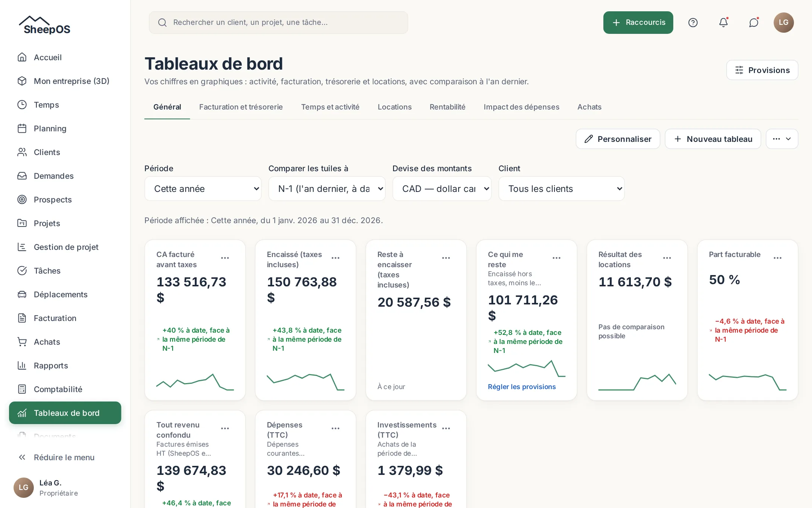The width and height of the screenshot is (812, 508).
Task: Switch to Impact des dépenses tab
Action: coord(521,107)
